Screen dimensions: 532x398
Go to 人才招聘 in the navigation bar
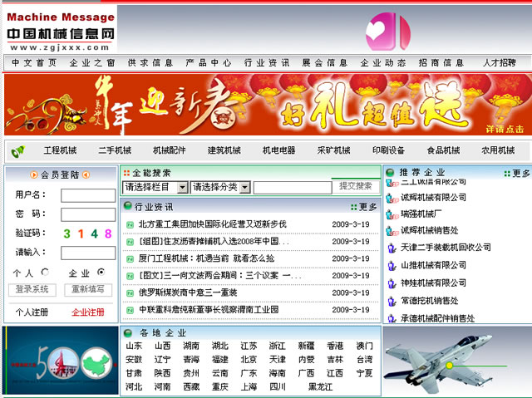point(499,62)
